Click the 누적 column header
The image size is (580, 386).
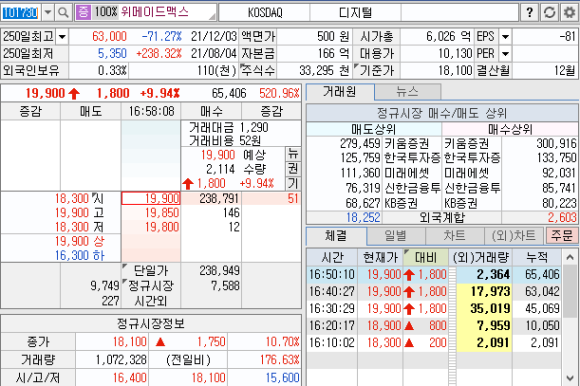pos(537,257)
